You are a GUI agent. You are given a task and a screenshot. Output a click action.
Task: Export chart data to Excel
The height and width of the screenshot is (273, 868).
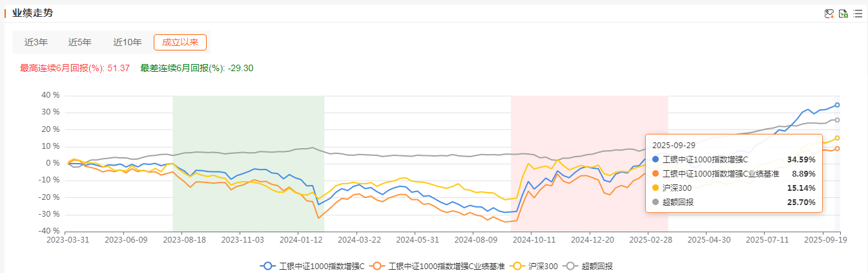tap(843, 14)
